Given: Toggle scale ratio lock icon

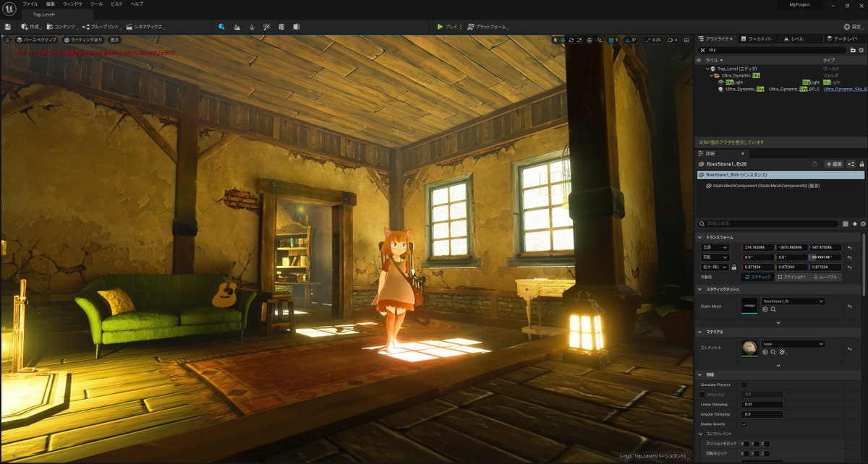Looking at the screenshot, I should pos(735,267).
